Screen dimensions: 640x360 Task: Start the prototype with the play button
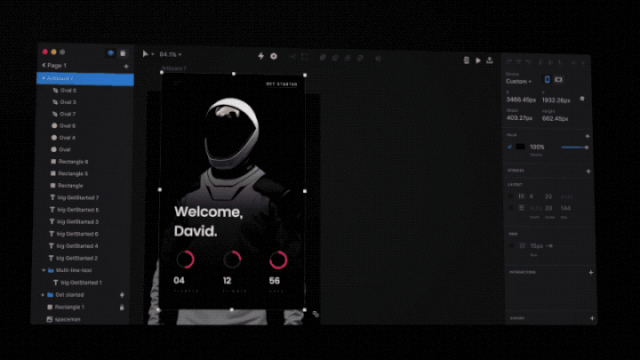(x=478, y=60)
